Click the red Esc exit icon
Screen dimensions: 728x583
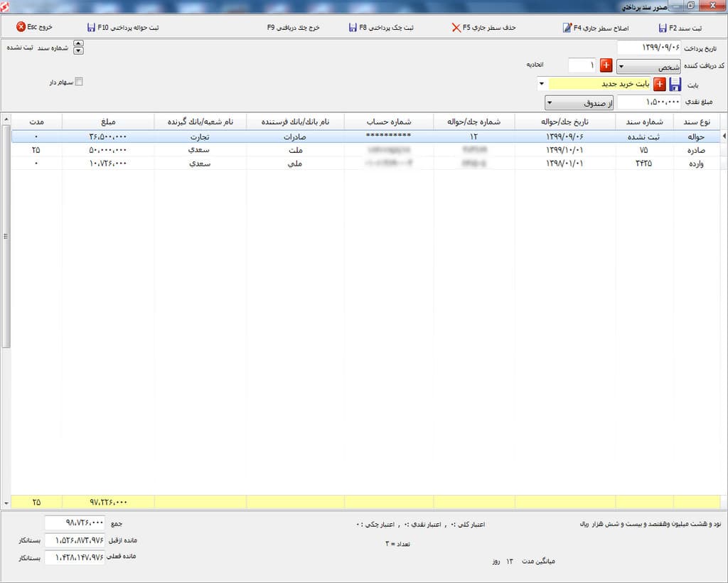[21, 27]
